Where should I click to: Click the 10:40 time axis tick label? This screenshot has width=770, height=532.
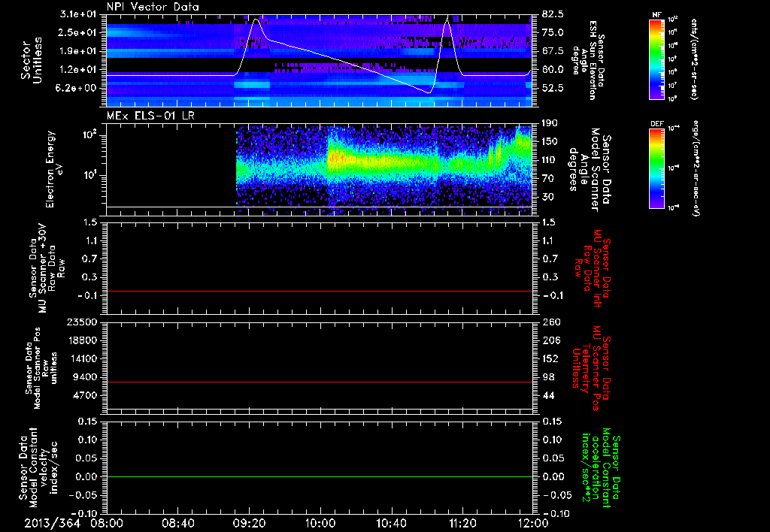(391, 523)
